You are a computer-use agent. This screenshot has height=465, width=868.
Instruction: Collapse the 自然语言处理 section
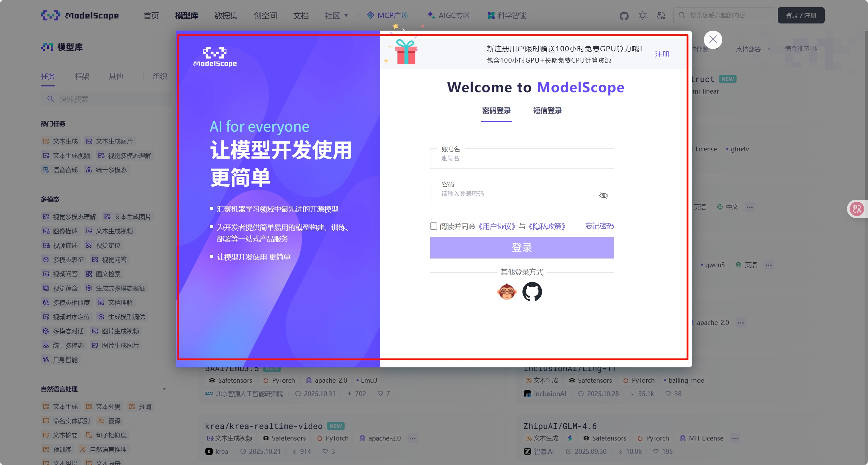coord(164,389)
